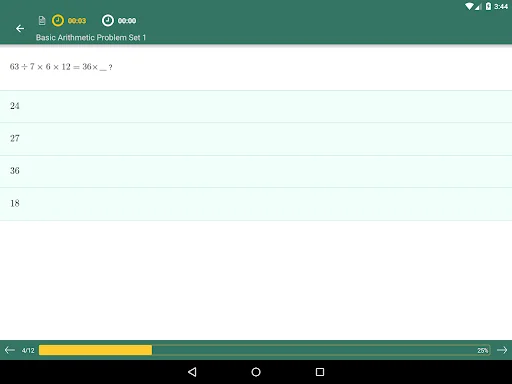Image resolution: width=512 pixels, height=384 pixels.
Task: Open Android recent apps square
Action: click(x=320, y=372)
